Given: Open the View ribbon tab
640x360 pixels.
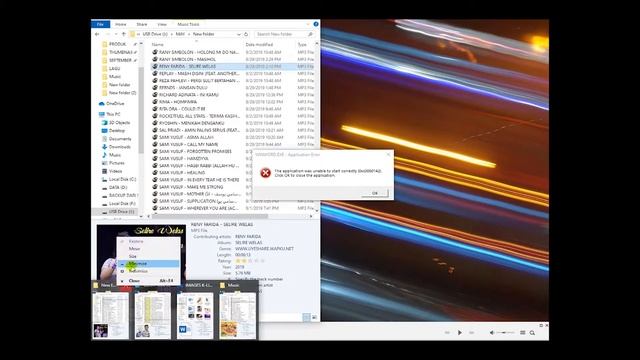Looking at the screenshot, I should 162,24.
